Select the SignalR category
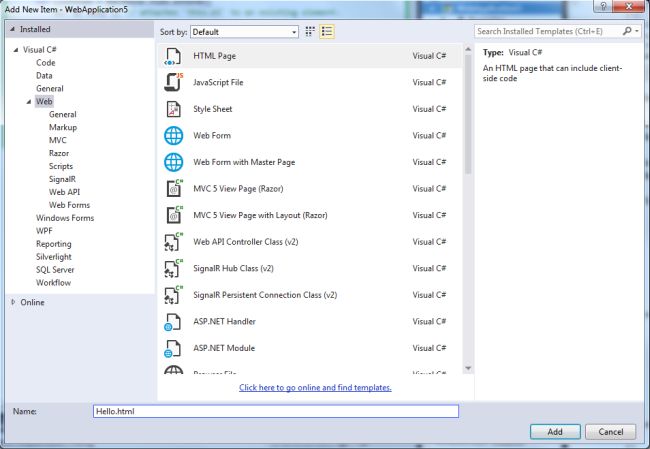Image resolution: width=650 pixels, height=449 pixels. (63, 179)
